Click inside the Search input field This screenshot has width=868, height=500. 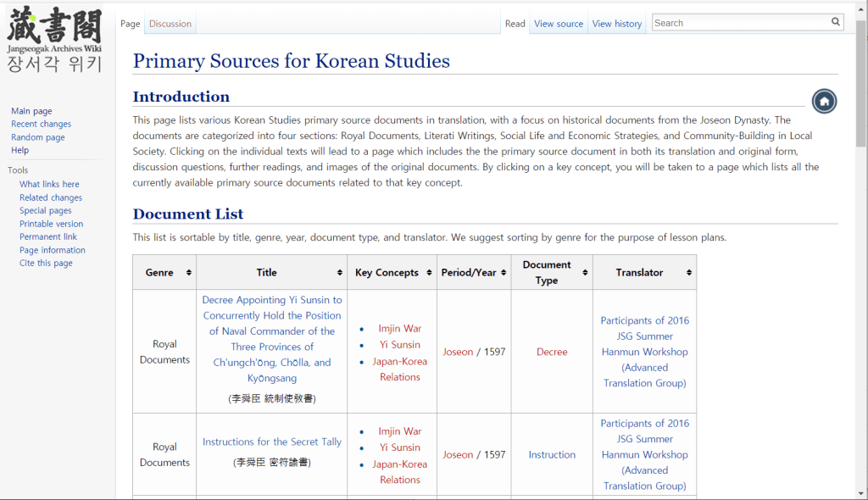[740, 23]
